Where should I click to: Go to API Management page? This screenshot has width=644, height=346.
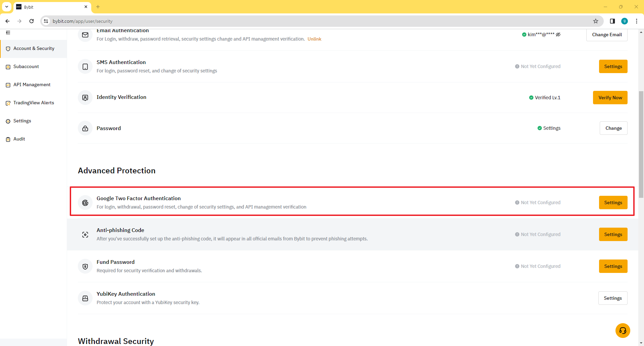[32, 85]
